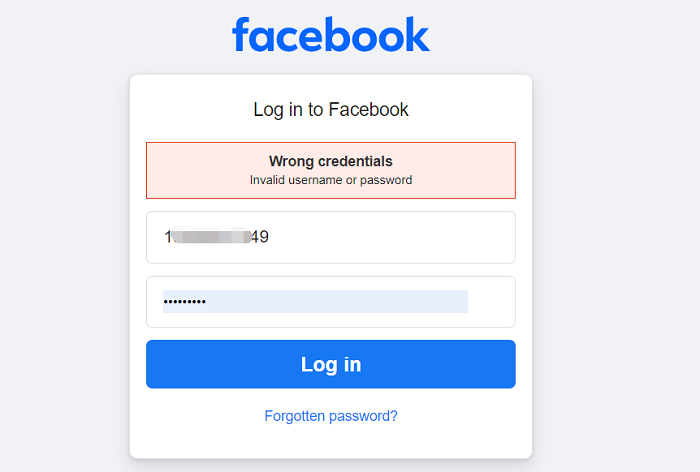Image resolution: width=700 pixels, height=472 pixels.
Task: Click the Invalid username or password message
Action: tap(331, 180)
